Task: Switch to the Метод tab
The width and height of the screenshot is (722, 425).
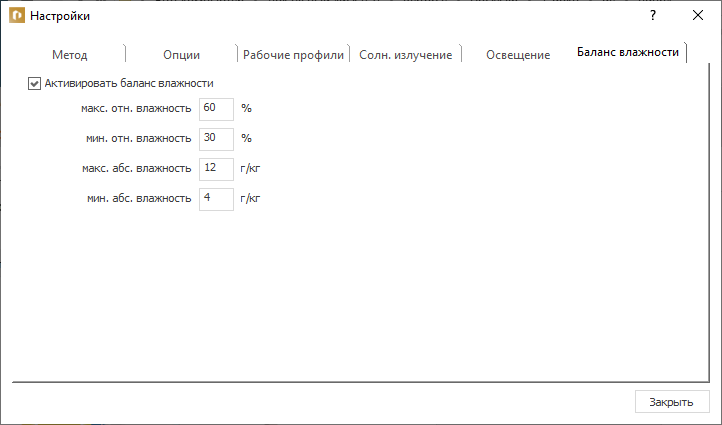Action: click(70, 55)
